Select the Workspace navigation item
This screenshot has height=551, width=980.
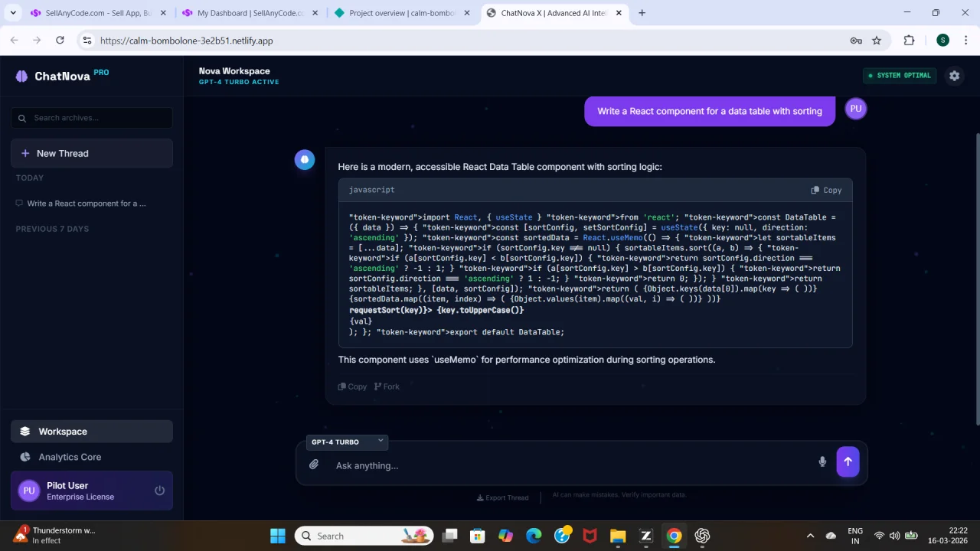(x=92, y=432)
